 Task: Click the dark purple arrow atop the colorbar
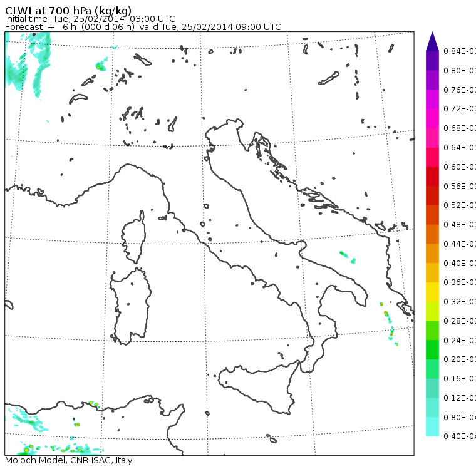click(x=432, y=41)
